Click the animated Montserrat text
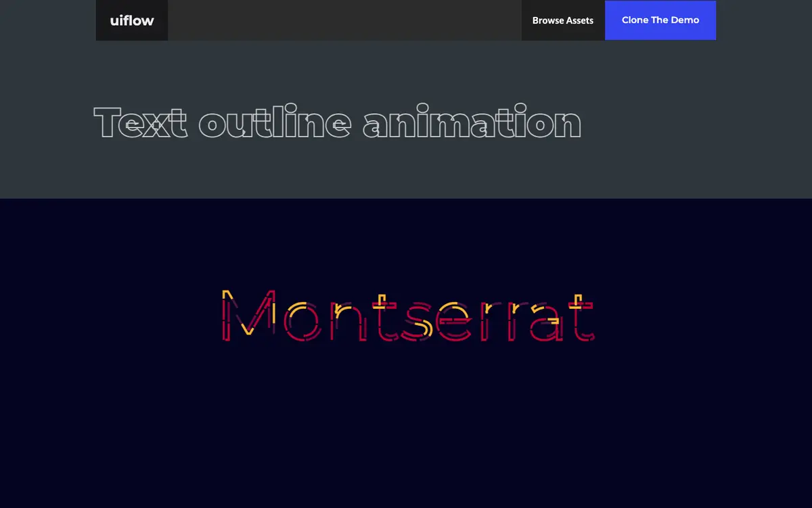The height and width of the screenshot is (508, 812). [x=408, y=316]
